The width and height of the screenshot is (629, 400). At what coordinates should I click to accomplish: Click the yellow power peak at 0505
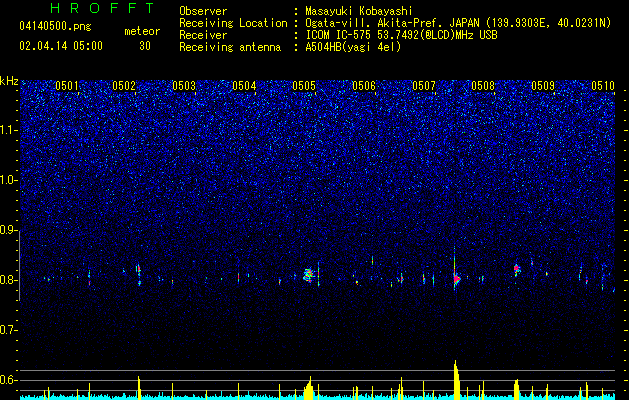pyautogui.click(x=308, y=388)
